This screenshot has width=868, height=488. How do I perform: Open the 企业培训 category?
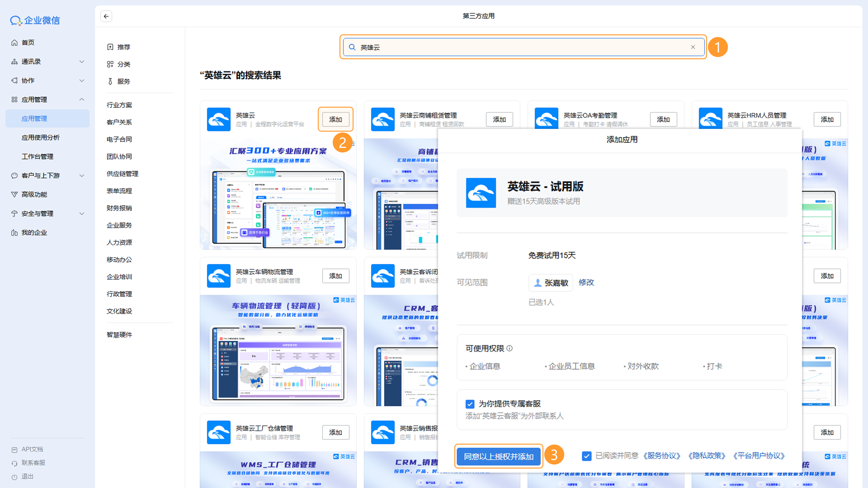119,277
